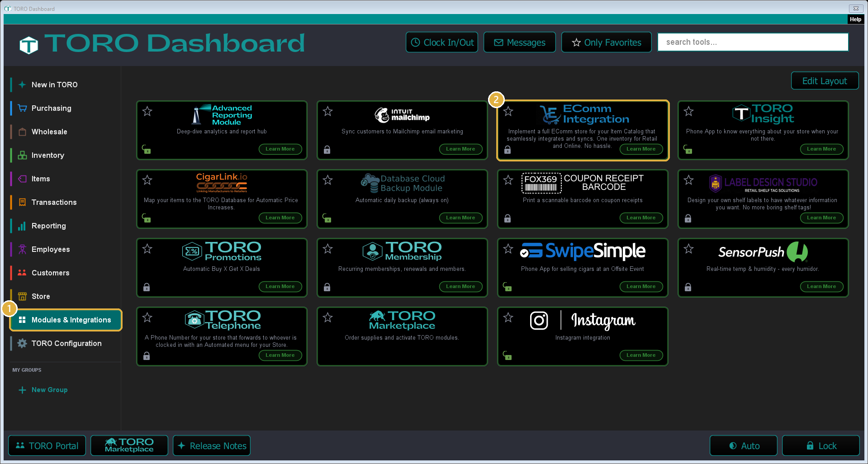This screenshot has width=868, height=464.
Task: Open Transactions in the sidebar
Action: (x=65, y=202)
